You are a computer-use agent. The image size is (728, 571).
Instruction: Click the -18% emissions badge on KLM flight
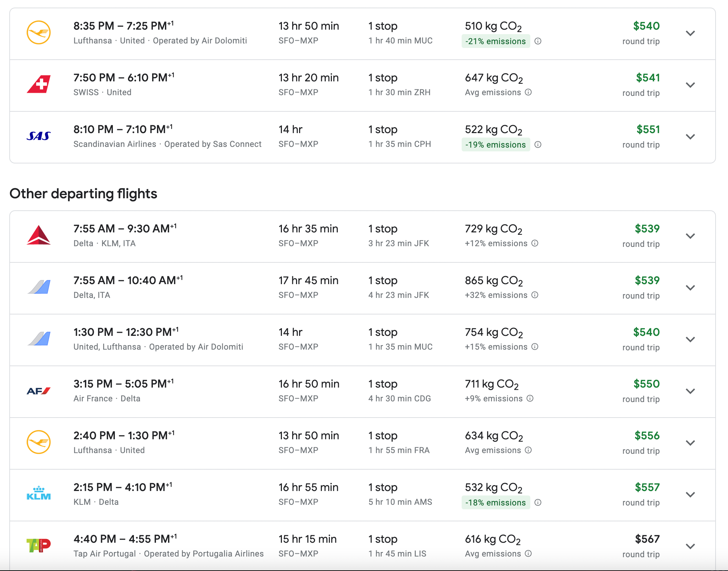tap(496, 502)
